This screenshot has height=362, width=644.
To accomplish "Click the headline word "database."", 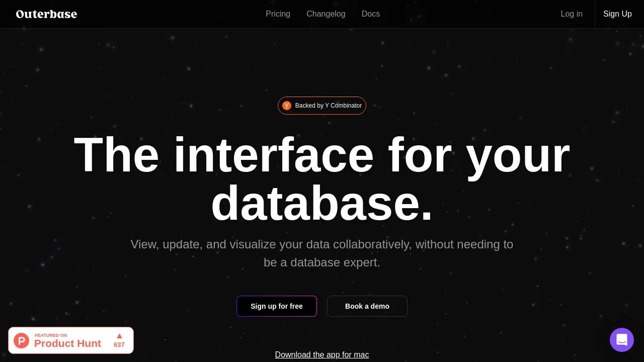I will (322, 203).
